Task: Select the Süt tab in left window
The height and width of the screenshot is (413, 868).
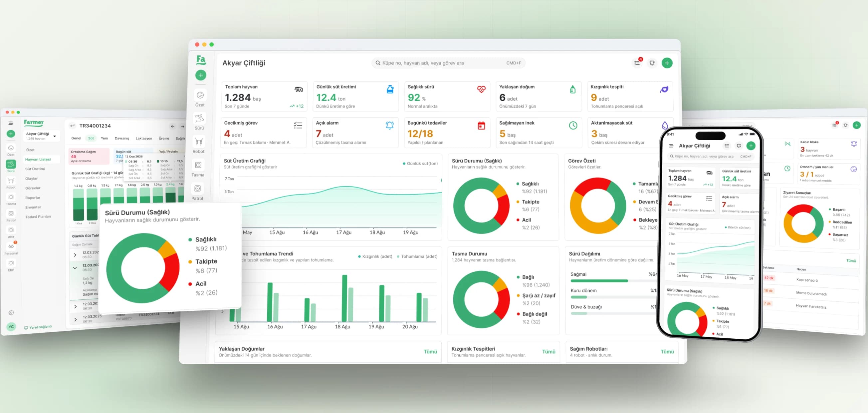Action: [91, 138]
